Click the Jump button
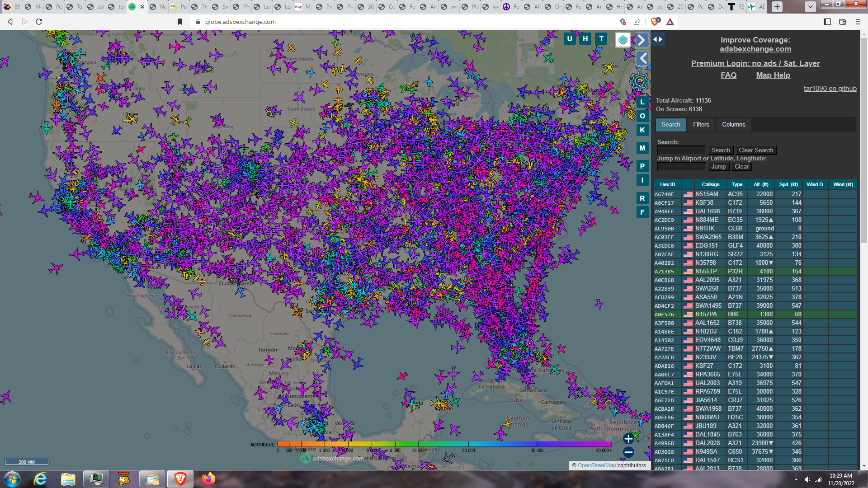Viewport: 868px width, 488px height. [x=718, y=166]
